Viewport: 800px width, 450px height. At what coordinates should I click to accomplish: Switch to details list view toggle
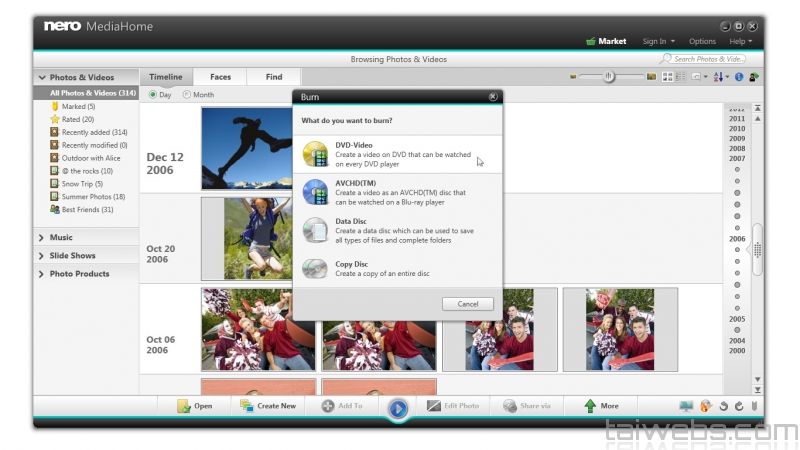point(680,77)
